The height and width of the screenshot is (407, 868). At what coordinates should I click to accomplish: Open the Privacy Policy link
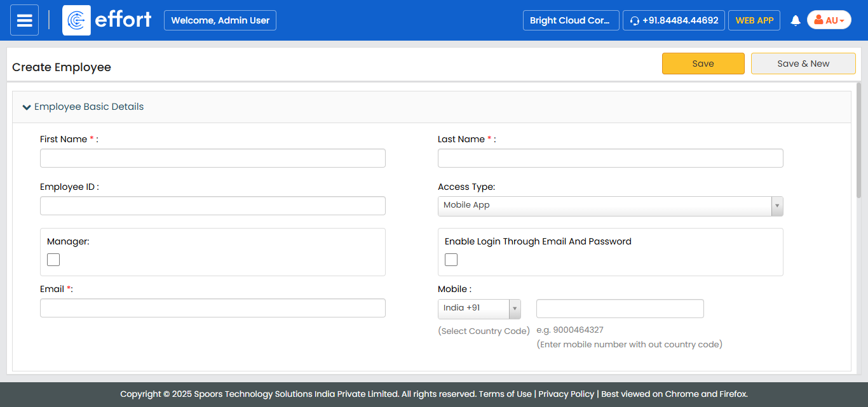pyautogui.click(x=566, y=394)
